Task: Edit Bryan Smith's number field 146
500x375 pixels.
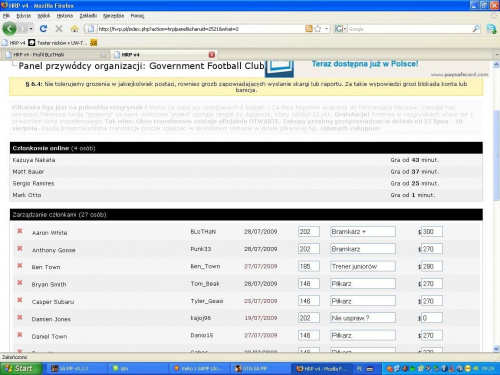Action: click(x=309, y=284)
